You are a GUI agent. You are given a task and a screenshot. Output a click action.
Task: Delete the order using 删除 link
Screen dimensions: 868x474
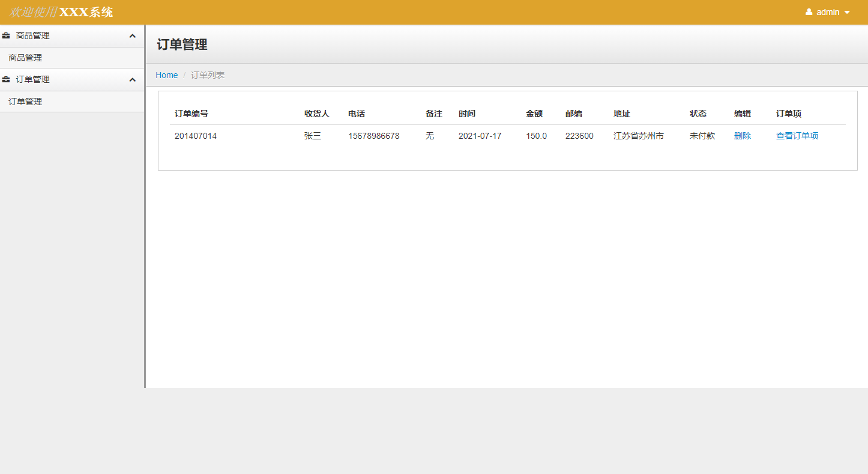click(x=742, y=136)
